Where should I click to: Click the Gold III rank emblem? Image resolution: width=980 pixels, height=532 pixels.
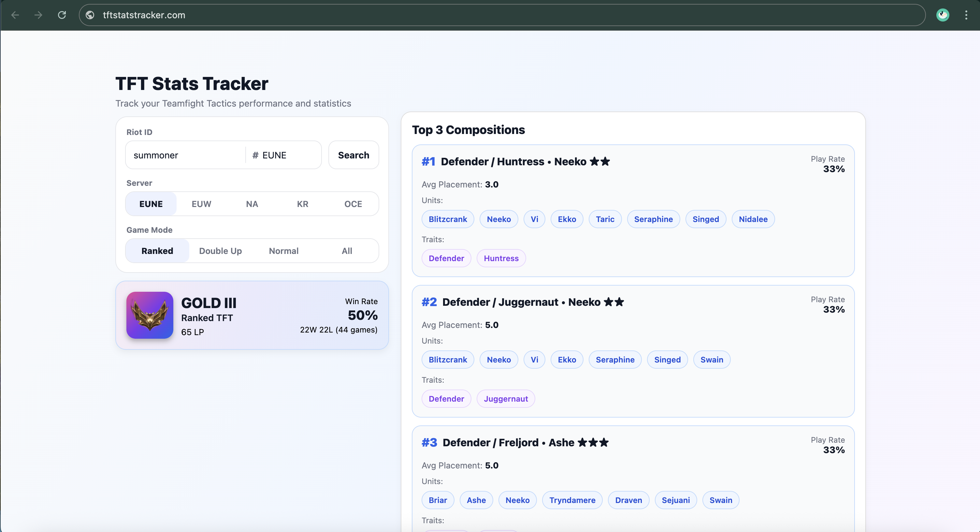point(149,315)
